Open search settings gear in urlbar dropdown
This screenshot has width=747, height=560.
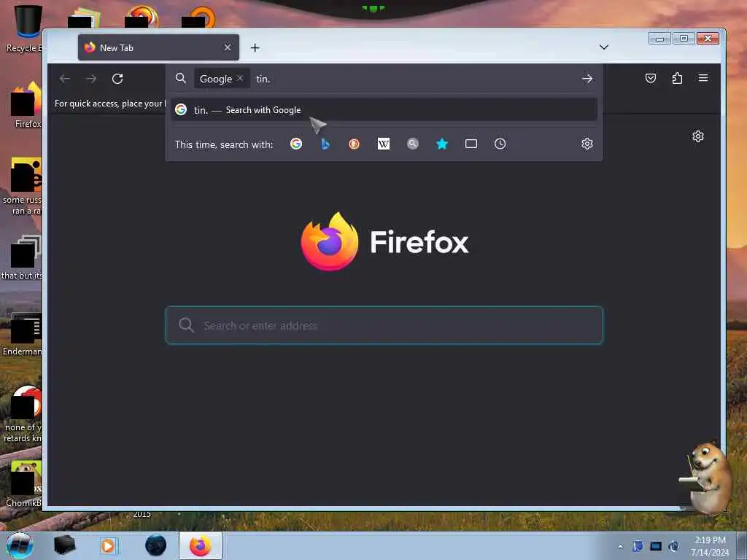(x=587, y=144)
